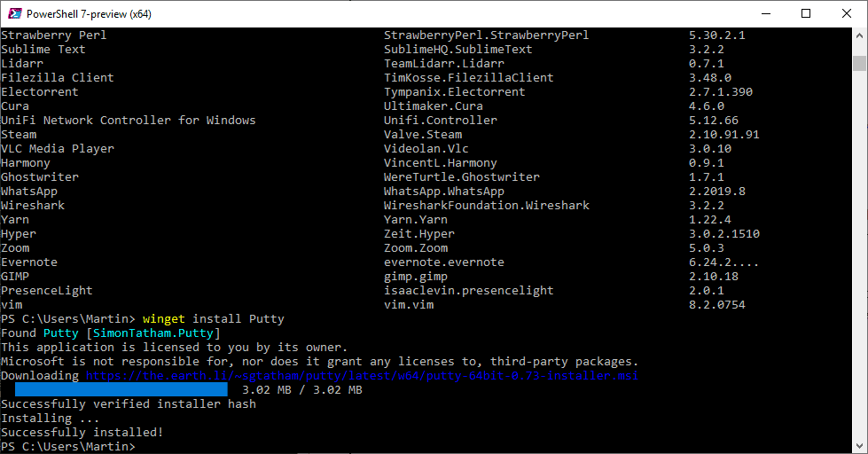Screen dimensions: 868x454
Task: Maximize the PowerShell window
Action: tap(805, 13)
